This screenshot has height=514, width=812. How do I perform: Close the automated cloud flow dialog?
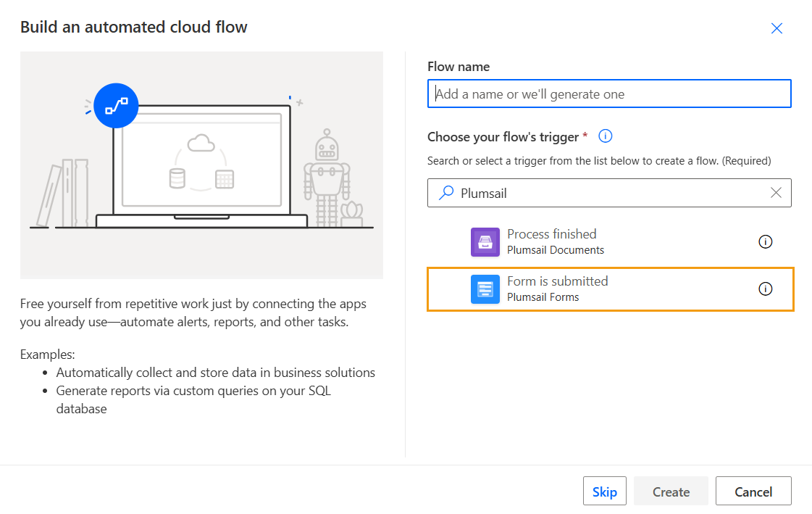point(777,28)
